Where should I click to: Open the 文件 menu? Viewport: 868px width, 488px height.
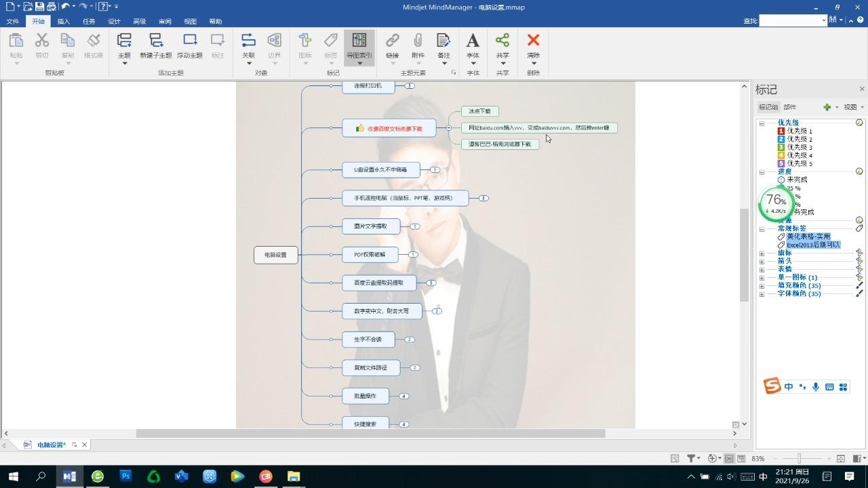pyautogui.click(x=13, y=22)
